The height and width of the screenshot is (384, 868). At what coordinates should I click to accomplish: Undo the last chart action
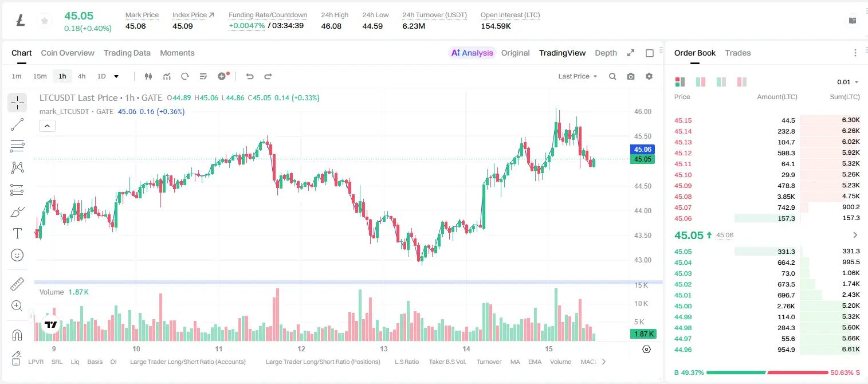tap(249, 76)
